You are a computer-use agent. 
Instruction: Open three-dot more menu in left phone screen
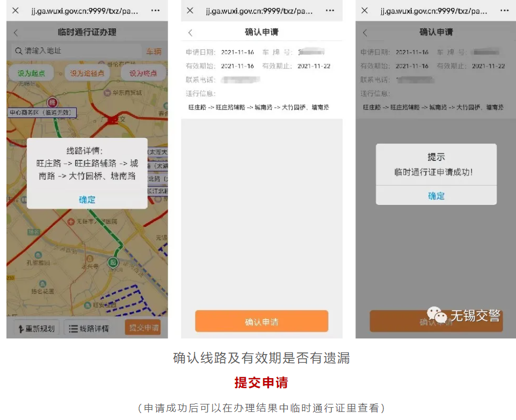point(155,11)
